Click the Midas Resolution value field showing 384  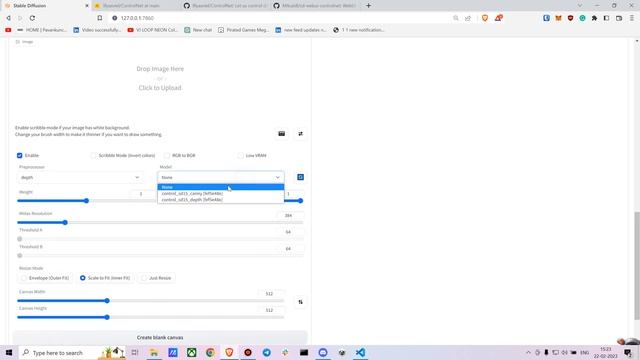click(x=289, y=215)
